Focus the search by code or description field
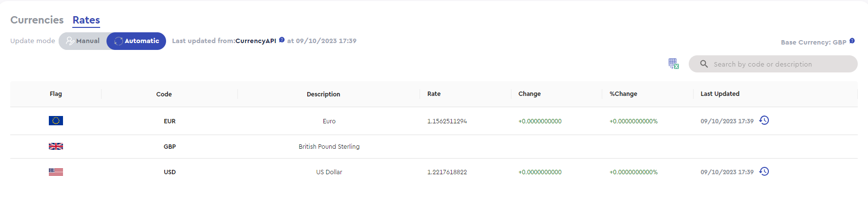Viewport: 868px width, 208px height. [x=773, y=64]
